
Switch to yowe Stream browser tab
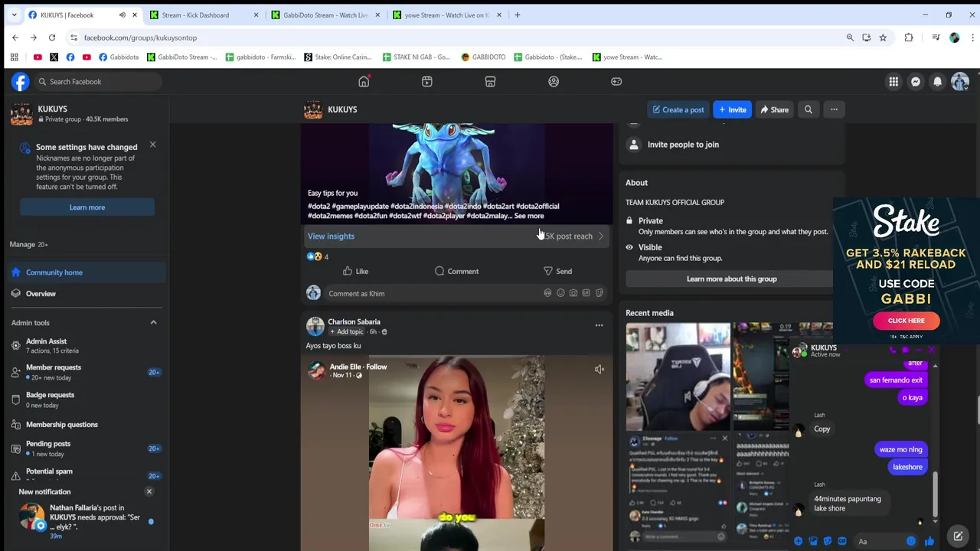point(446,15)
